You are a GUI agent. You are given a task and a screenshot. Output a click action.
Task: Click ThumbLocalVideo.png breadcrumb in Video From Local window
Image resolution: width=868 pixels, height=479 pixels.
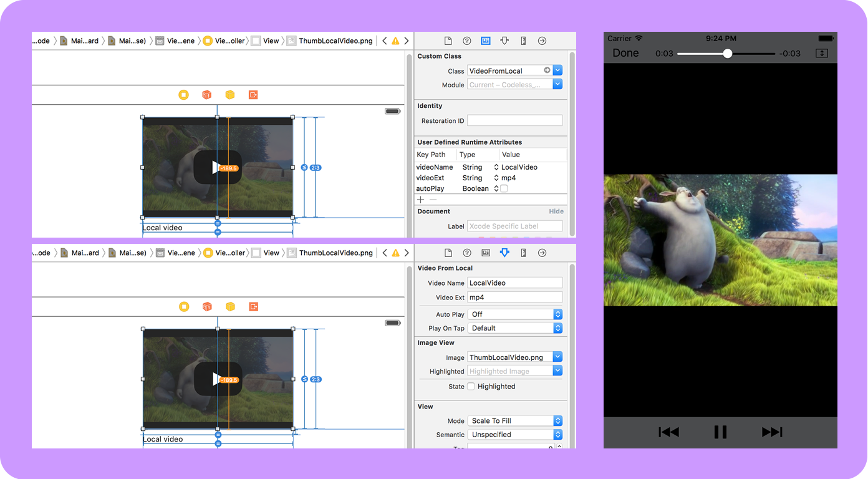point(330,253)
